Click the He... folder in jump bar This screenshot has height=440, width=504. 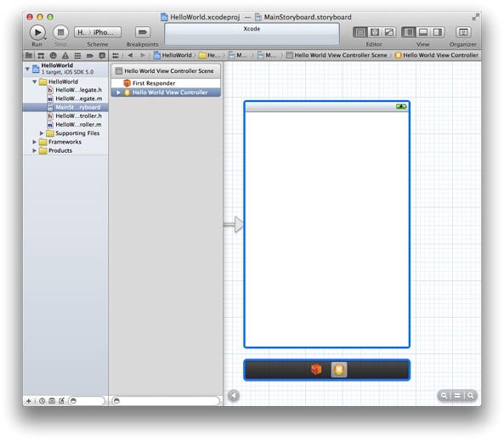pyautogui.click(x=210, y=55)
